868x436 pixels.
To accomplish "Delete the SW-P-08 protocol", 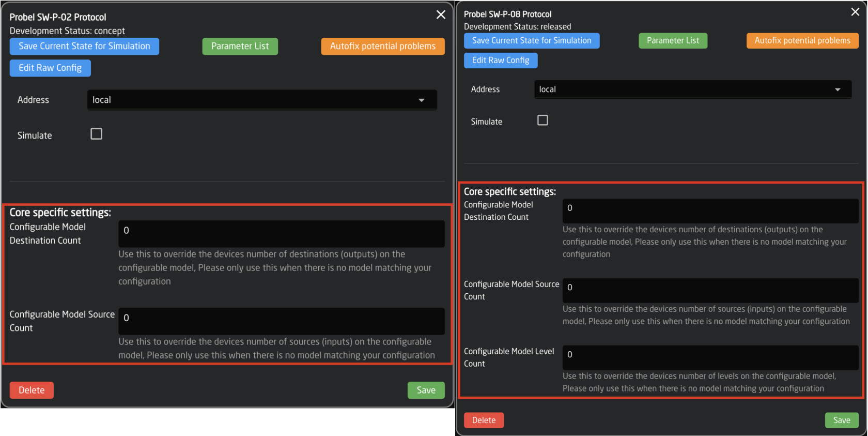I will tap(484, 420).
